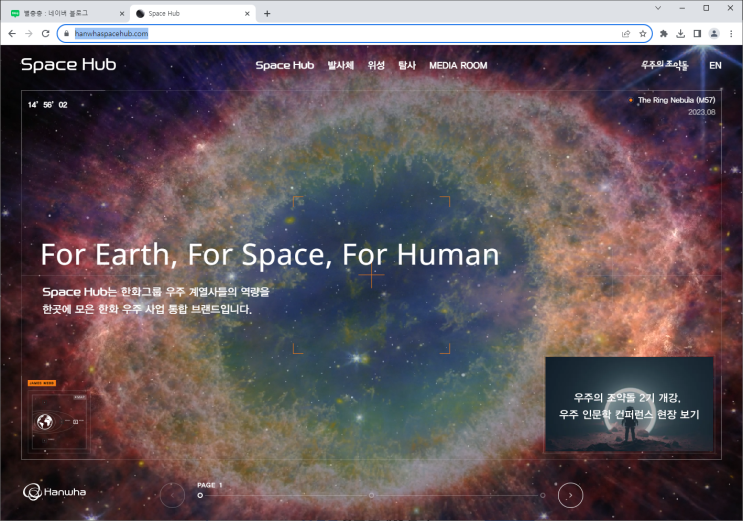The width and height of the screenshot is (743, 521).
Task: Click the PAGE 1 label
Action: (x=209, y=485)
